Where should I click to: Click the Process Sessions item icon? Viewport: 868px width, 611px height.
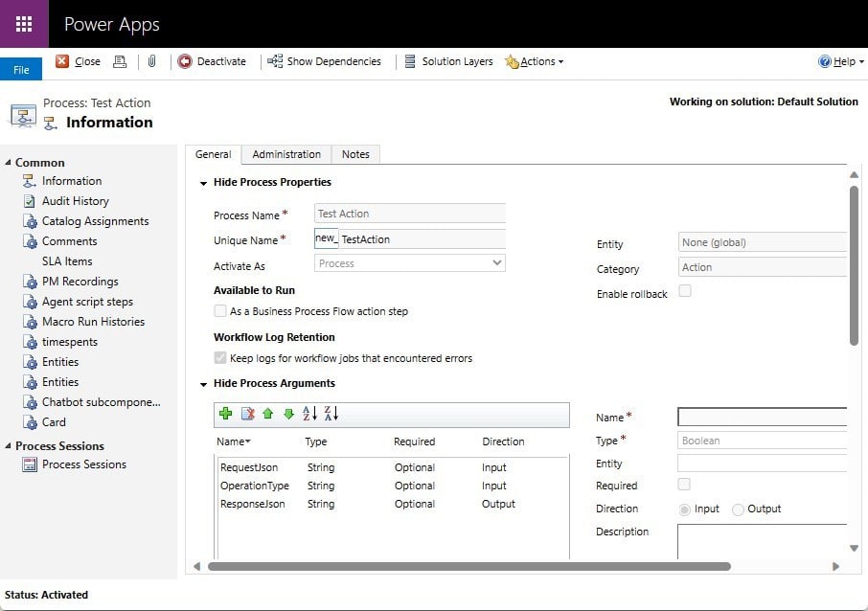[x=30, y=464]
